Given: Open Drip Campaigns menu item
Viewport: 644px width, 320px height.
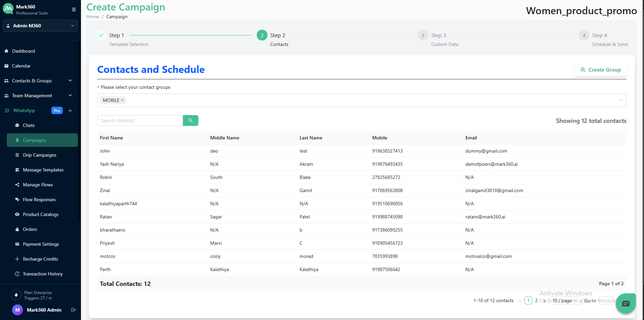Looking at the screenshot, I should pyautogui.click(x=39, y=155).
